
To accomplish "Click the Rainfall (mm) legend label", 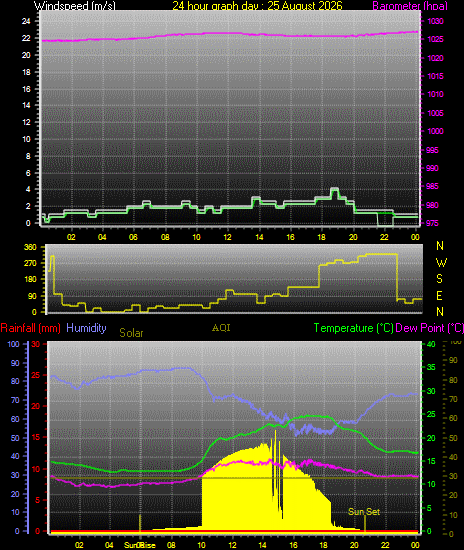I will tap(31, 328).
